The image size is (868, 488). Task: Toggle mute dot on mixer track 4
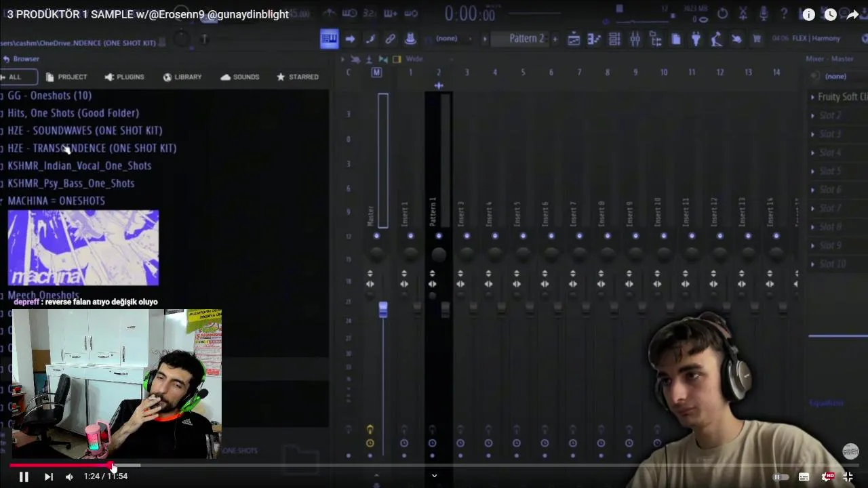pyautogui.click(x=495, y=236)
